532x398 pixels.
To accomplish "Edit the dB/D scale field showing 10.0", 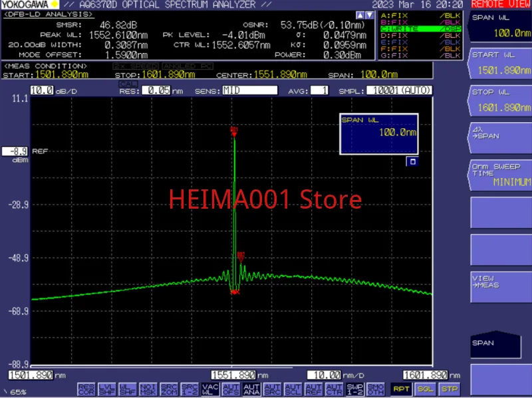I will pos(42,90).
